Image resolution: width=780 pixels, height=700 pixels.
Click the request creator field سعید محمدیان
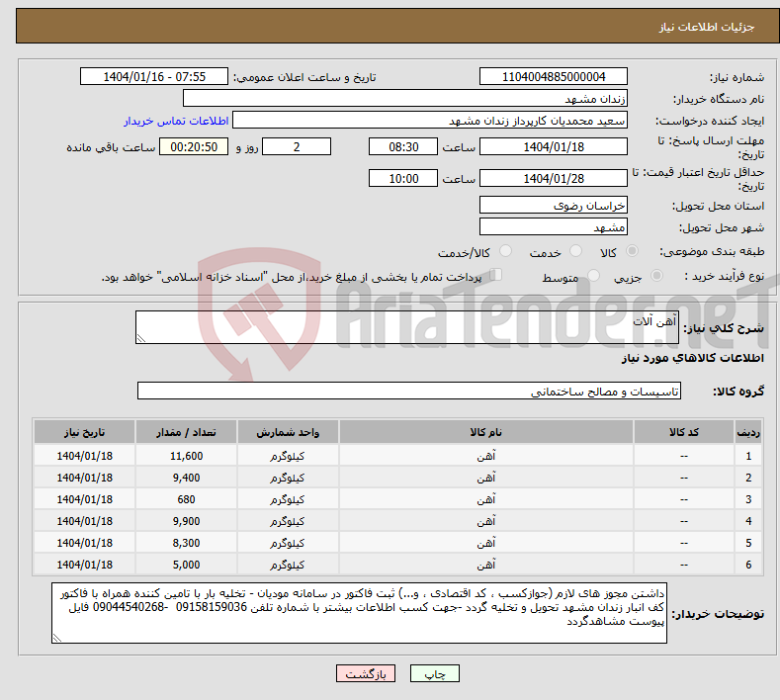(x=430, y=121)
